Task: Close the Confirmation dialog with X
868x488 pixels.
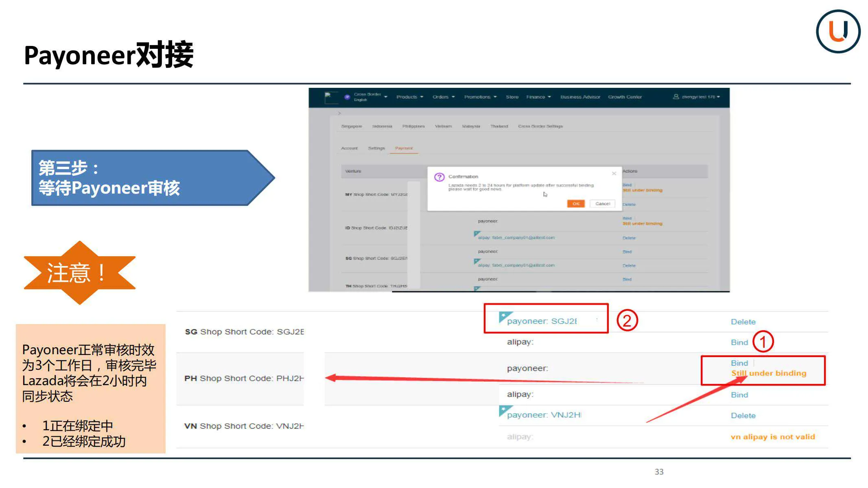Action: [614, 174]
